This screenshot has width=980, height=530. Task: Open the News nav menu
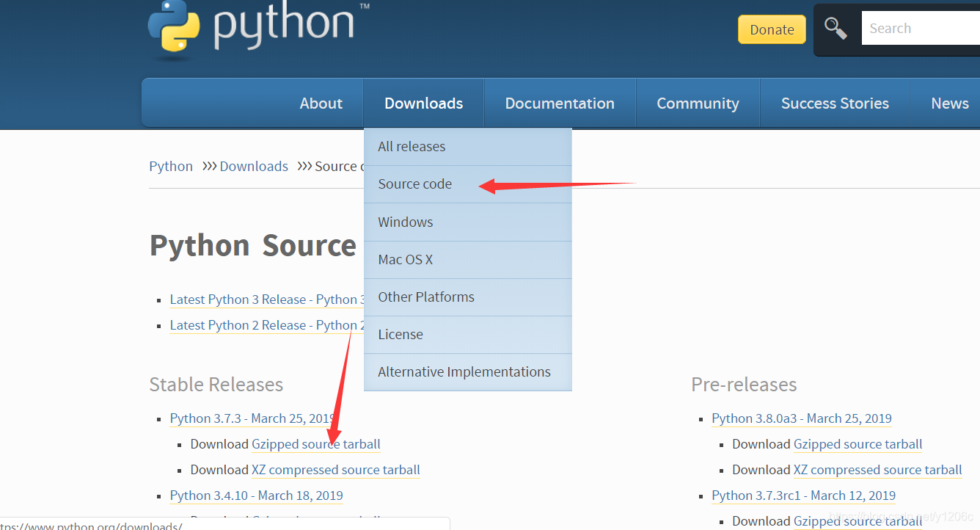pos(949,104)
